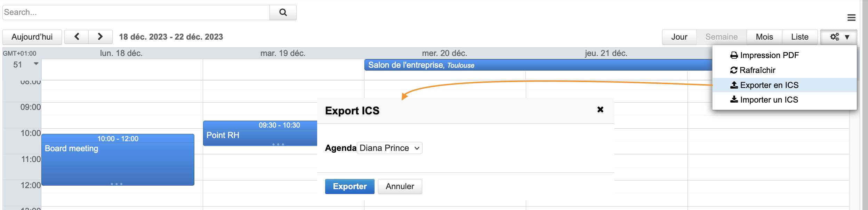Screen dimensions: 868x210
Task: Open the gears settings dropdown
Action: click(839, 37)
